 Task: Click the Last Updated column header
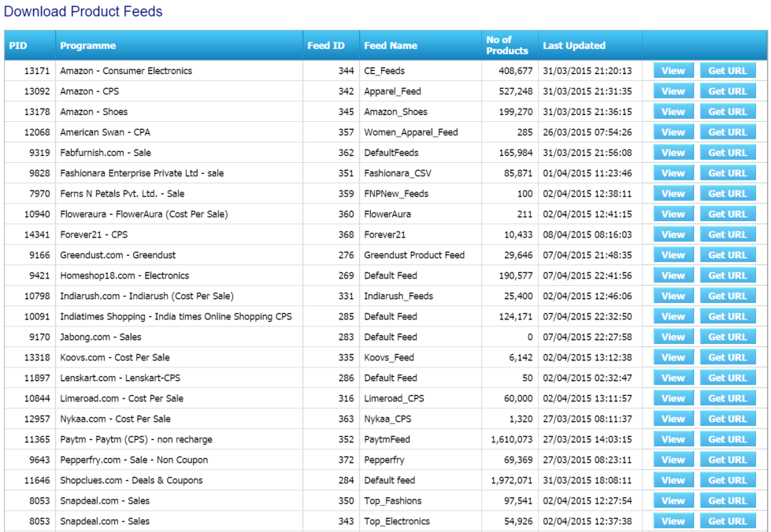(574, 46)
